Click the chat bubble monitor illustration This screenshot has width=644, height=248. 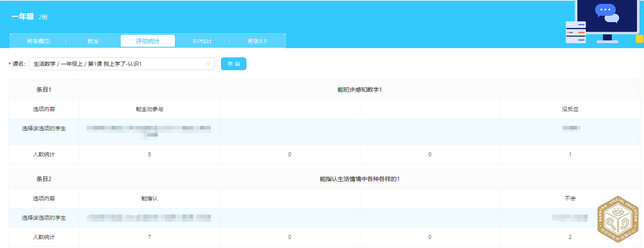tap(606, 17)
